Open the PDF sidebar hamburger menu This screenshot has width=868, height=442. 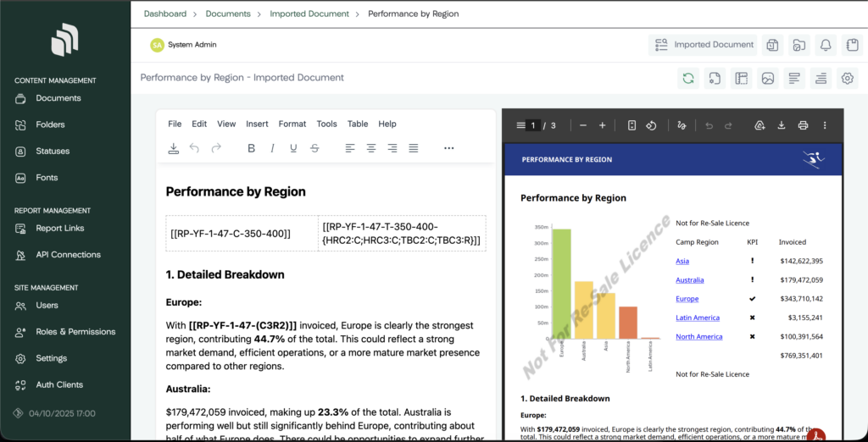click(520, 125)
